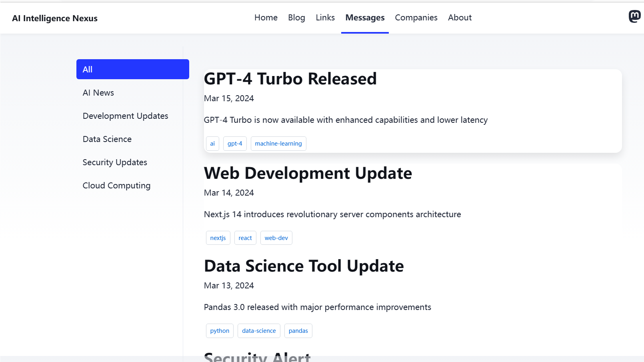Open the GPT-4 Turbo Released message

point(290,79)
